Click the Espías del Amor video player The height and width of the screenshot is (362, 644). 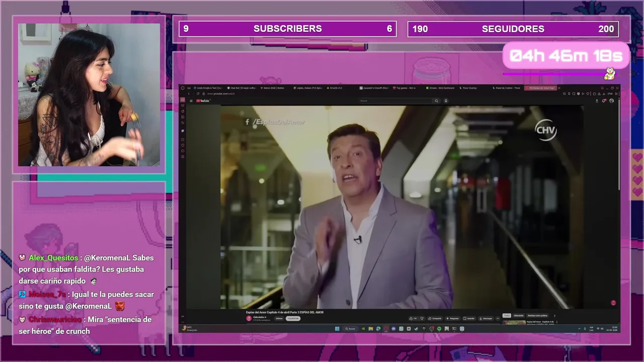click(x=403, y=207)
